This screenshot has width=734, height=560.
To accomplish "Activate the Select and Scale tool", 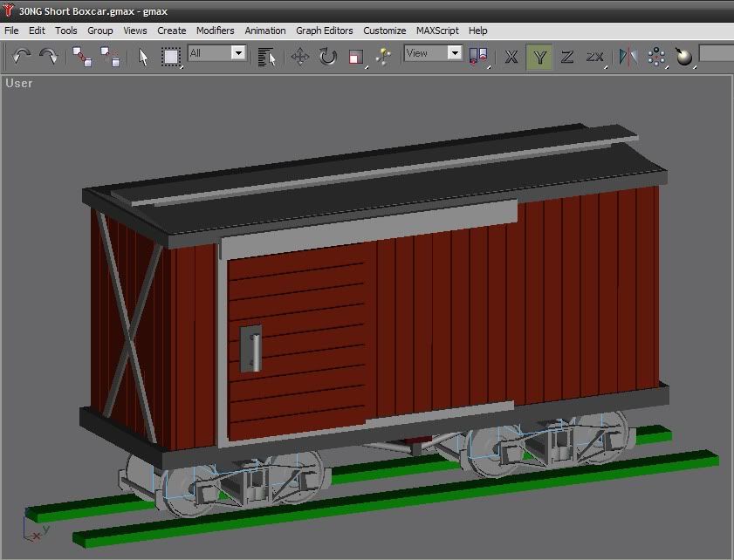I will point(356,57).
